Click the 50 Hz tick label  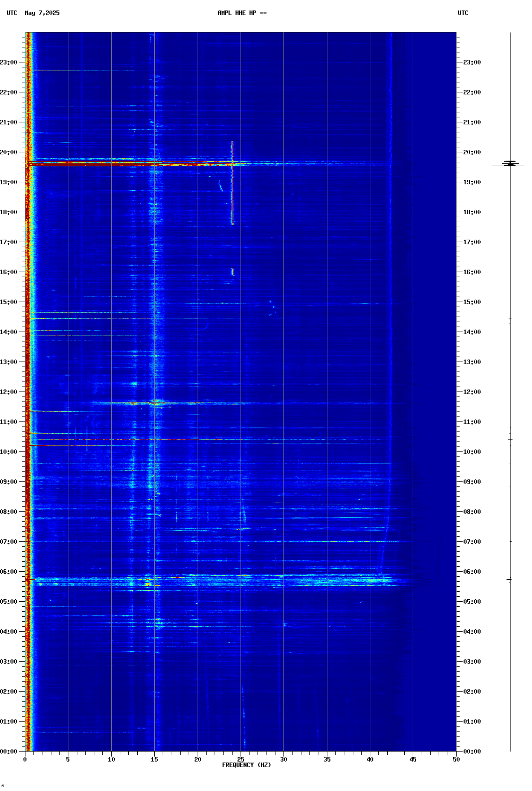[x=456, y=760]
